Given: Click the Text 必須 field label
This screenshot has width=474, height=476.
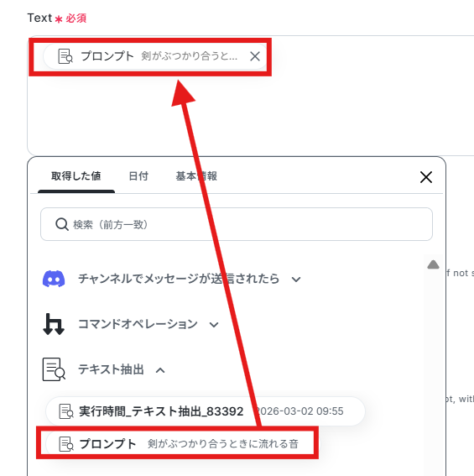Looking at the screenshot, I should point(57,18).
